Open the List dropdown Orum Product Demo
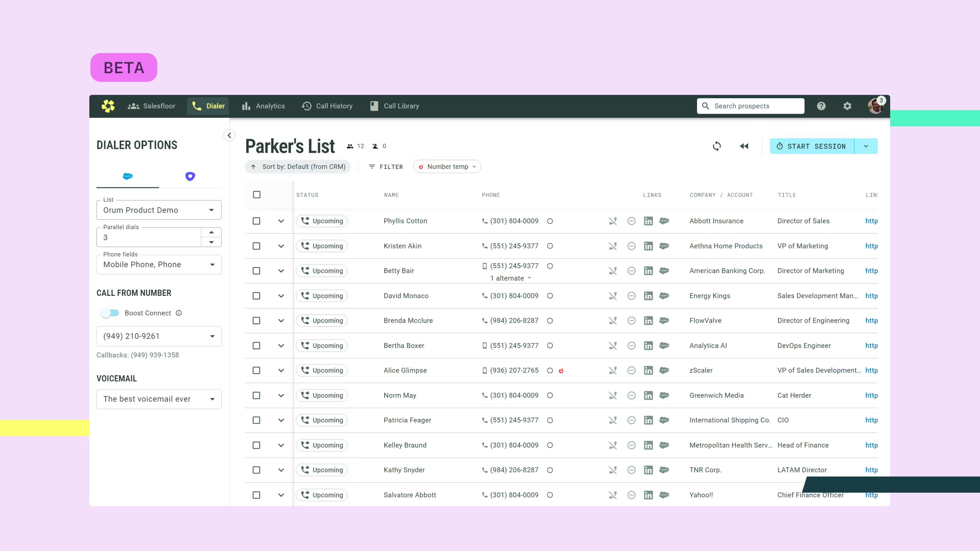Viewport: 980px width, 551px height. [x=159, y=210]
